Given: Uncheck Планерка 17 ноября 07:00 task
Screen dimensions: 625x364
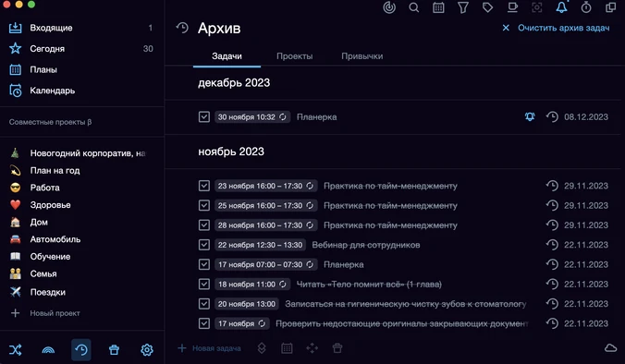Looking at the screenshot, I should point(204,264).
